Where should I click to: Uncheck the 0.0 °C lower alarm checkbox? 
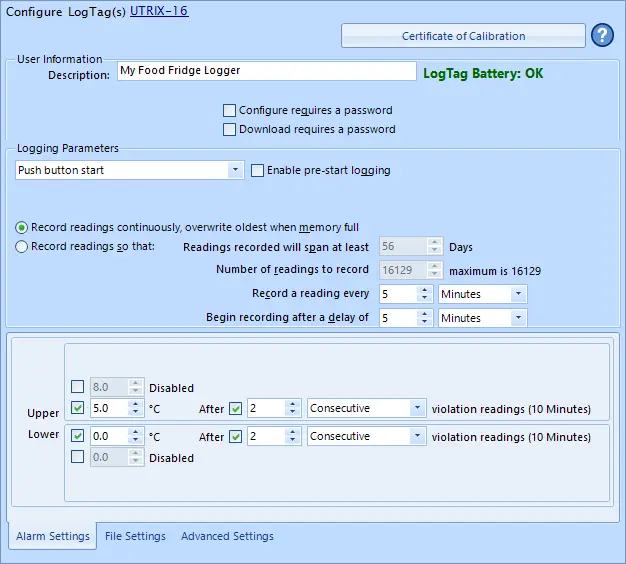78,436
